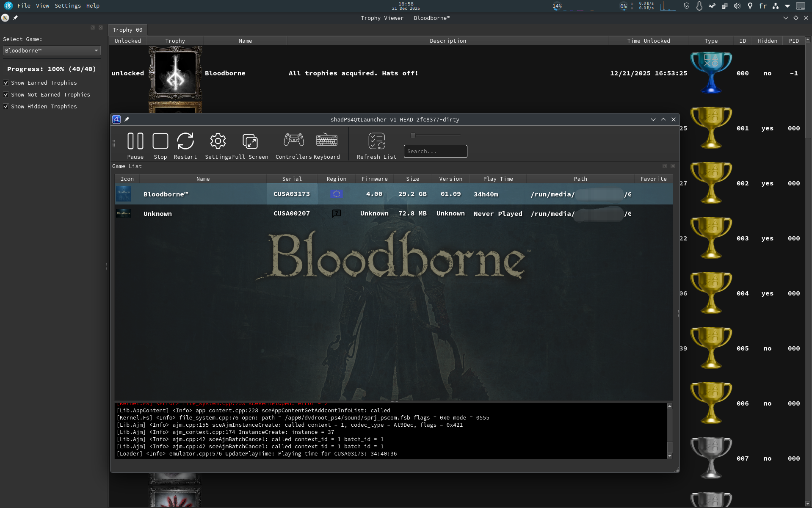Image resolution: width=812 pixels, height=508 pixels.
Task: Switch keyboard layout via fr indicator
Action: [x=762, y=6]
